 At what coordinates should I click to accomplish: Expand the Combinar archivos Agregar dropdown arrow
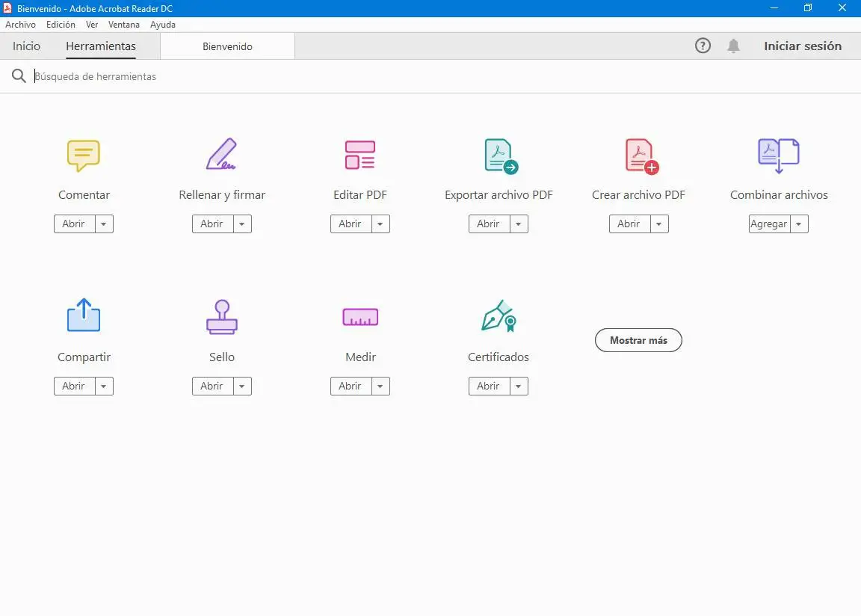coord(799,224)
